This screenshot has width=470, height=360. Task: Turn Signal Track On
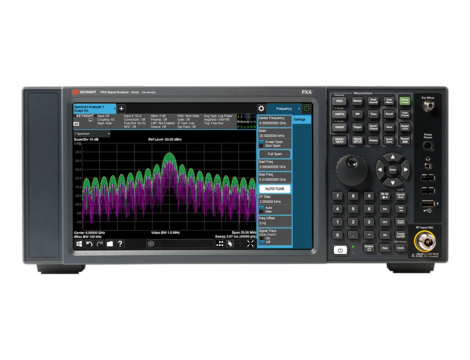click(x=265, y=238)
